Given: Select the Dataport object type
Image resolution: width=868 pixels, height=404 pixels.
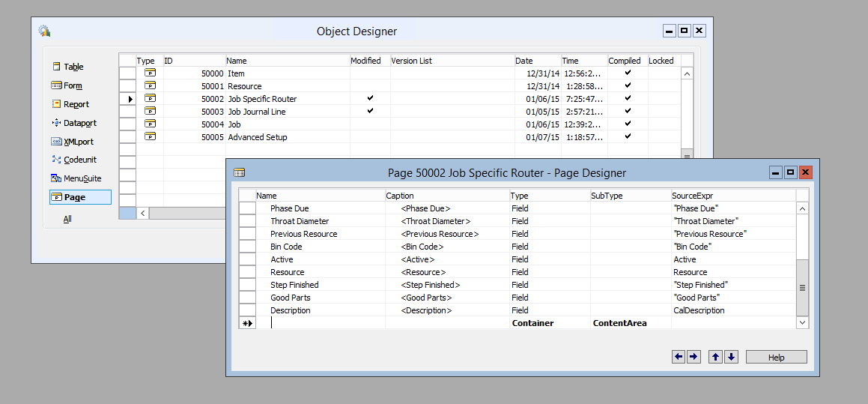Looking at the screenshot, I should 73,123.
